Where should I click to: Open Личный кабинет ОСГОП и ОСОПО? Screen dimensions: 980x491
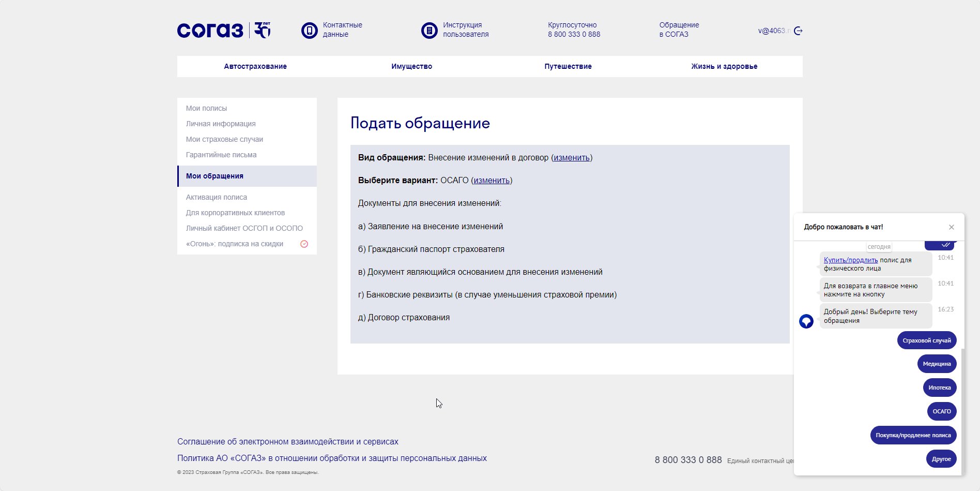click(x=244, y=228)
